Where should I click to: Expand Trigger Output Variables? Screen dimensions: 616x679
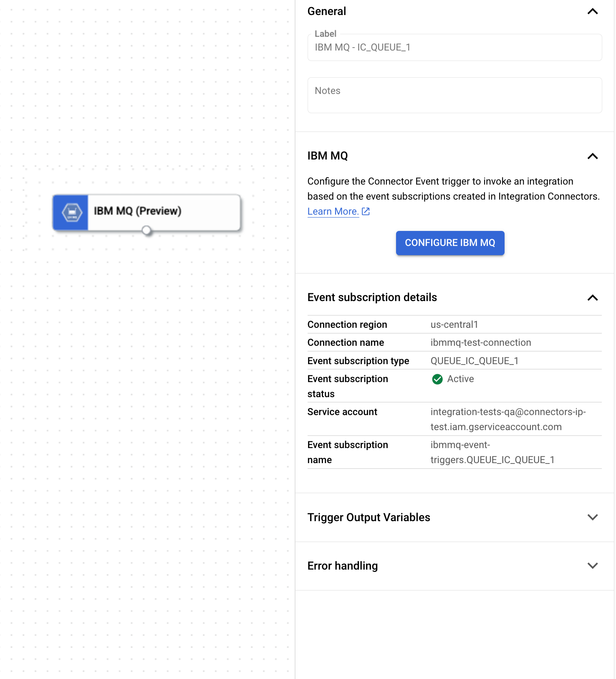pos(593,517)
